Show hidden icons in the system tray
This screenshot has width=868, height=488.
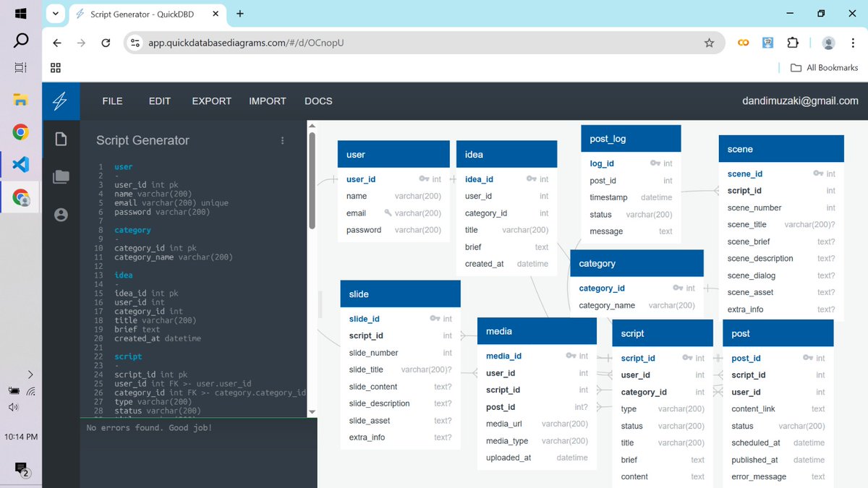coord(30,374)
